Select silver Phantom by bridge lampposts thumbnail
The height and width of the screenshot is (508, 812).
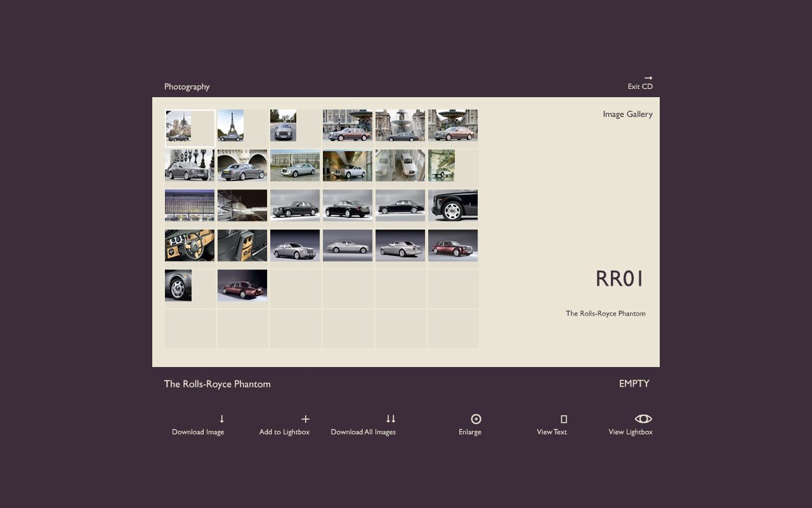(190, 166)
